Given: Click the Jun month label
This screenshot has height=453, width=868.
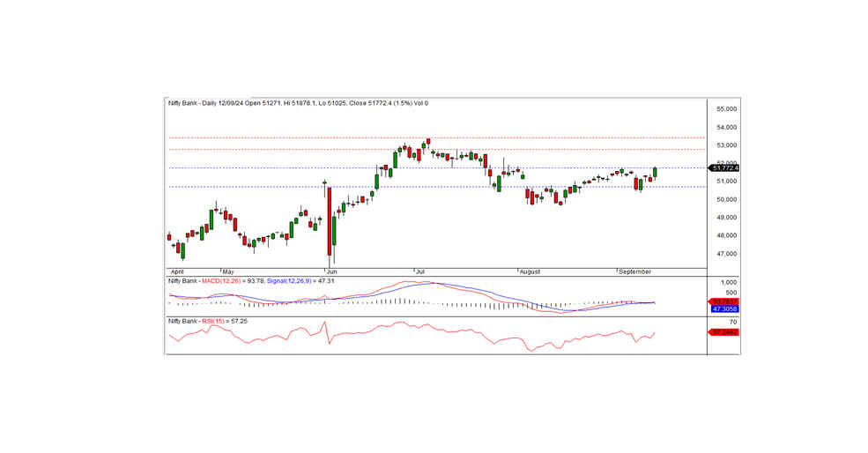Looking at the screenshot, I should pyautogui.click(x=332, y=272).
